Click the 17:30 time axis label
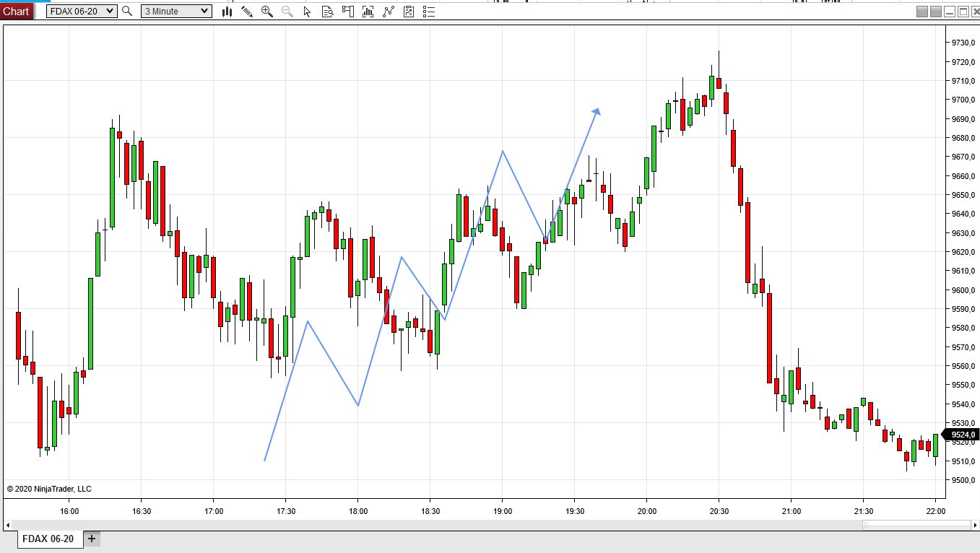The width and height of the screenshot is (980, 553). pos(286,511)
